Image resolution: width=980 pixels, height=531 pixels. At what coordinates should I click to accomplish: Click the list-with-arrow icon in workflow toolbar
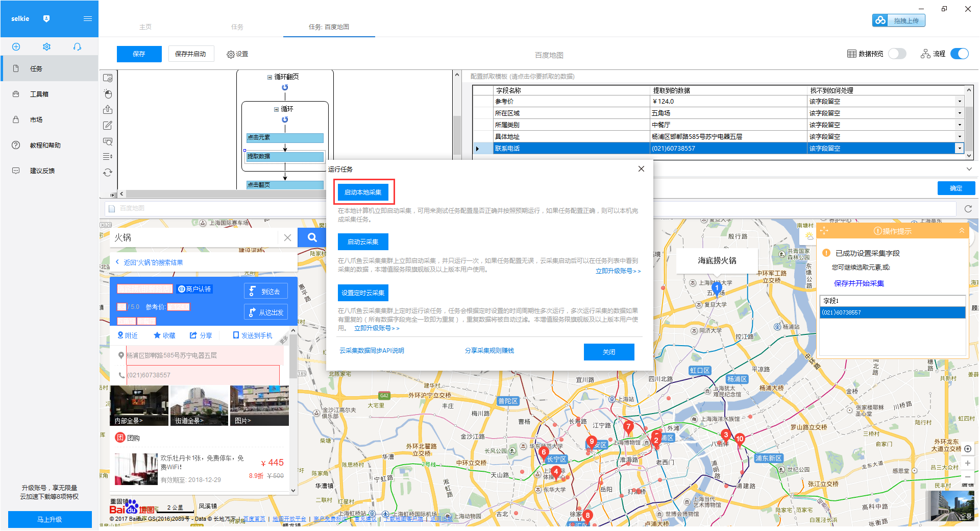pyautogui.click(x=108, y=156)
